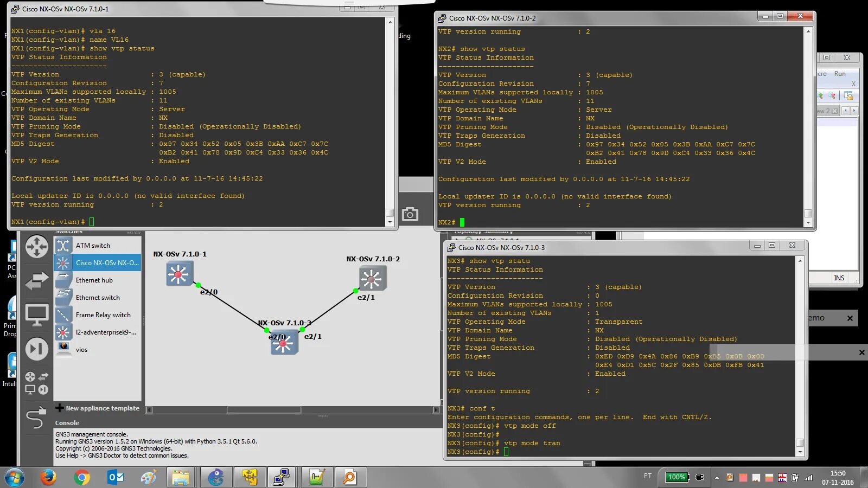Minimize the NX-OSv 7.1.0-2 window
Viewport: 868px width, 488px height.
(x=765, y=16)
